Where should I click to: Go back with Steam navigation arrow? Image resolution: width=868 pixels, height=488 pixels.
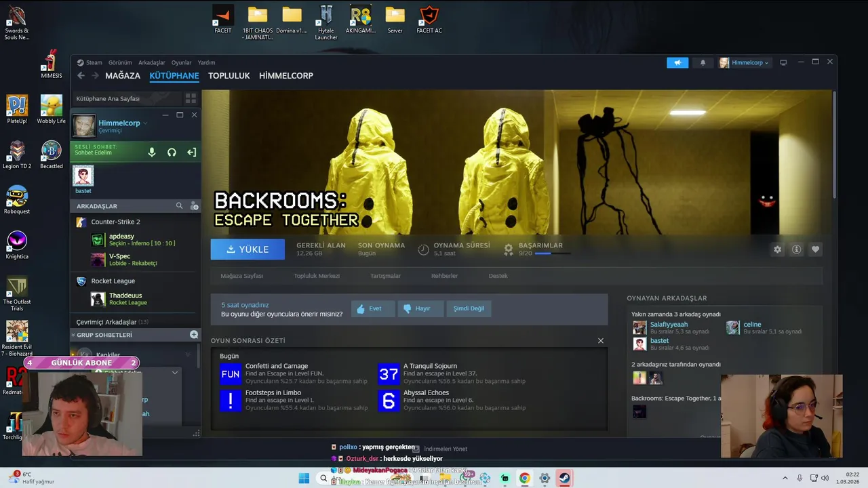[x=81, y=76]
